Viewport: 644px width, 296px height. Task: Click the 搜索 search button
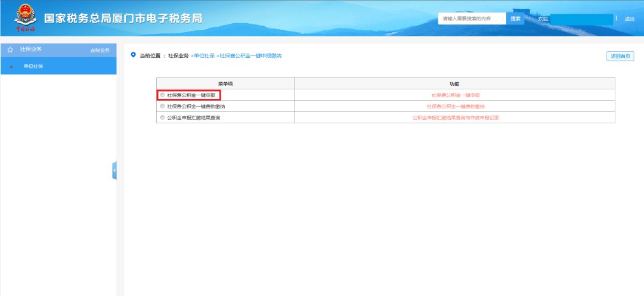(x=516, y=19)
